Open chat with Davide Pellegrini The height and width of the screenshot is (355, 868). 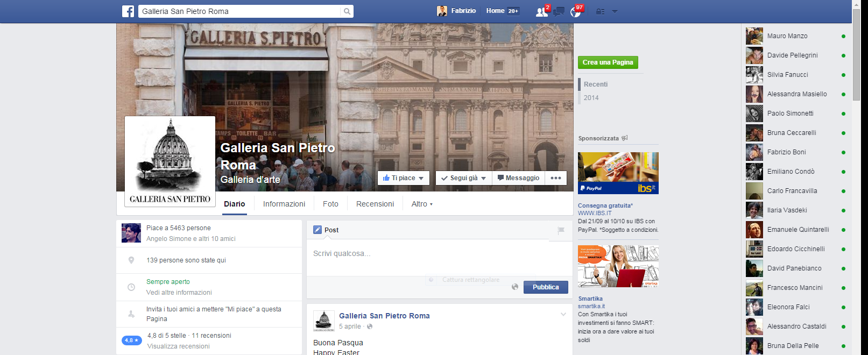tap(796, 55)
